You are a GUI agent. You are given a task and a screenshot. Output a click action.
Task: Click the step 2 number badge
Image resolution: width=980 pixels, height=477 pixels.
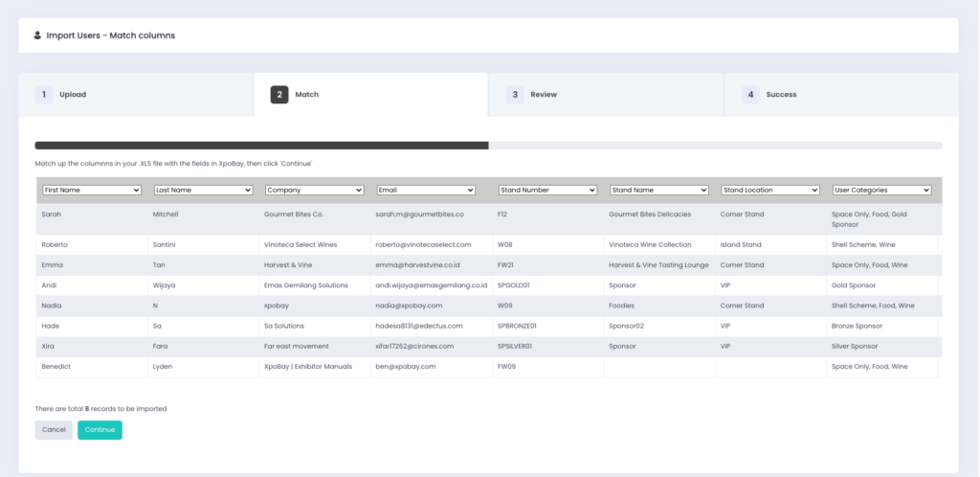[279, 95]
